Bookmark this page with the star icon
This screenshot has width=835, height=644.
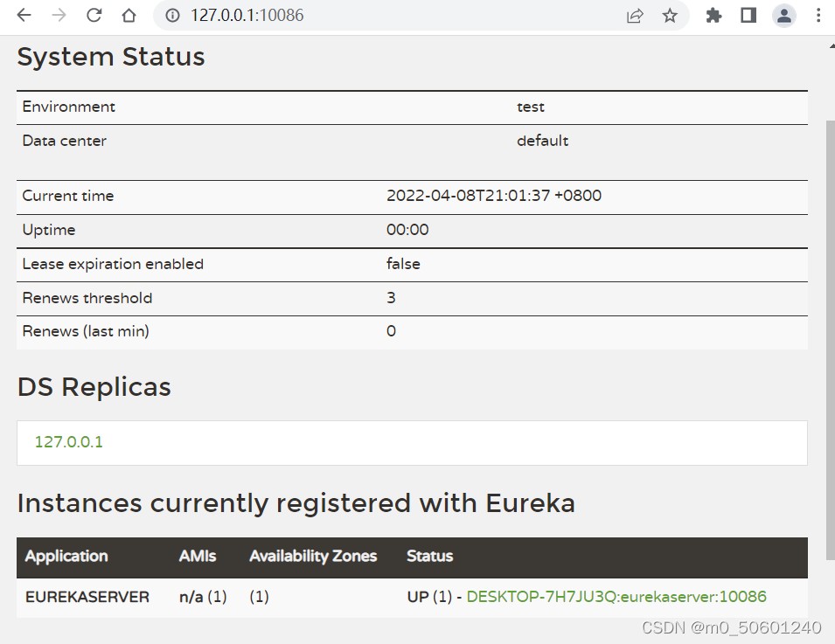pos(670,15)
